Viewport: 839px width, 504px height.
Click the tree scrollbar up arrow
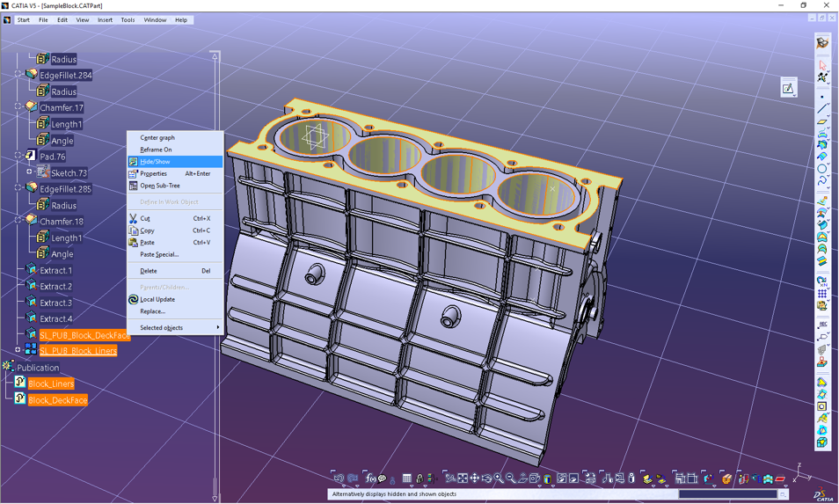pos(215,56)
